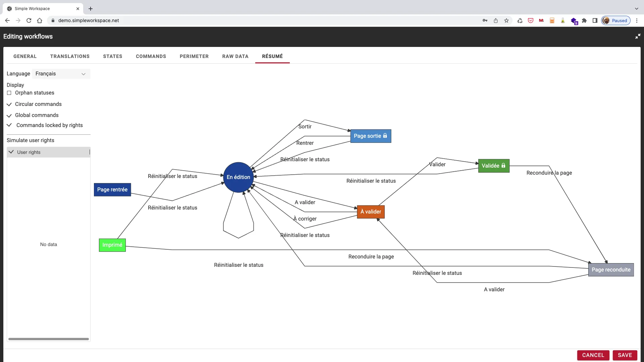Screen dimensions: 644x362
Task: Open the Language Français dropdown
Action: coord(61,74)
